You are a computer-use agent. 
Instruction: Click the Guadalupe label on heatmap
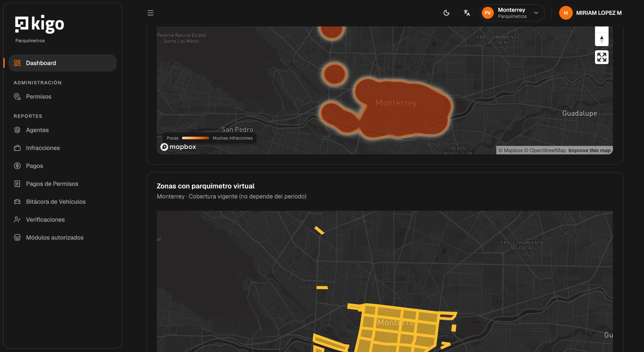[x=579, y=113]
